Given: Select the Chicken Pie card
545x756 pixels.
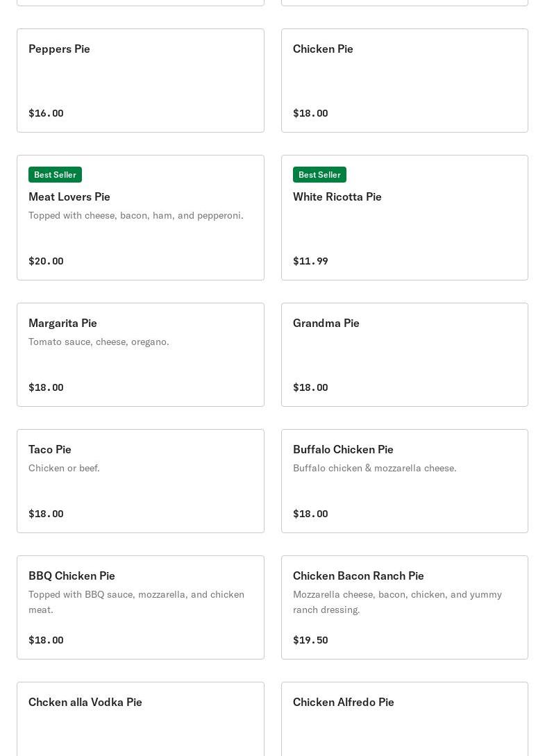Looking at the screenshot, I should point(405,81).
